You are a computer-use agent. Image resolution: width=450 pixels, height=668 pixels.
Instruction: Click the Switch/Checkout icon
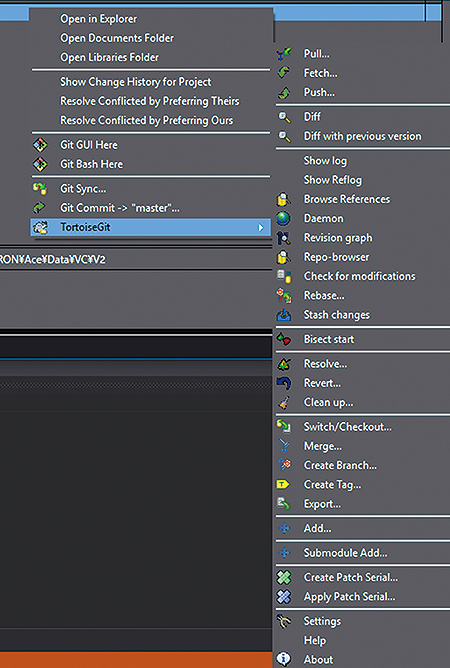[x=284, y=426]
